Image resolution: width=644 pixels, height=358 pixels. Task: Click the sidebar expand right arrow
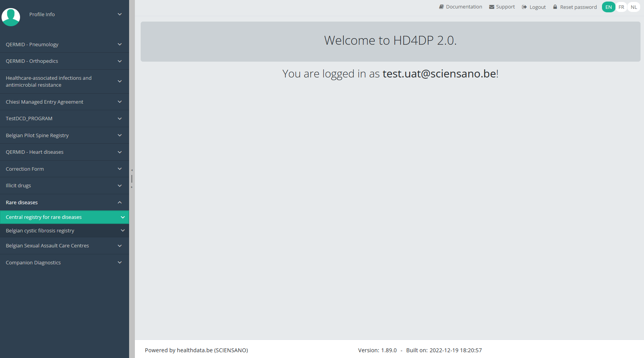tap(132, 187)
